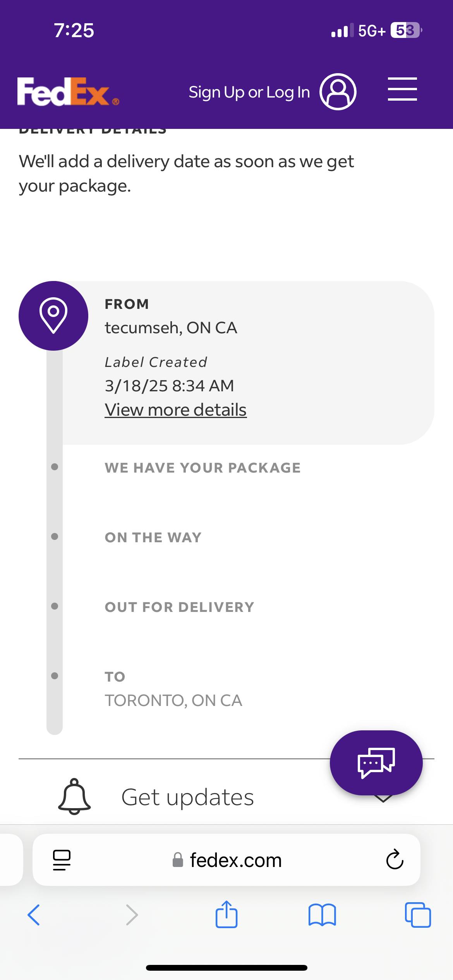Reload the page in Safari
The width and height of the screenshot is (453, 980).
click(395, 860)
